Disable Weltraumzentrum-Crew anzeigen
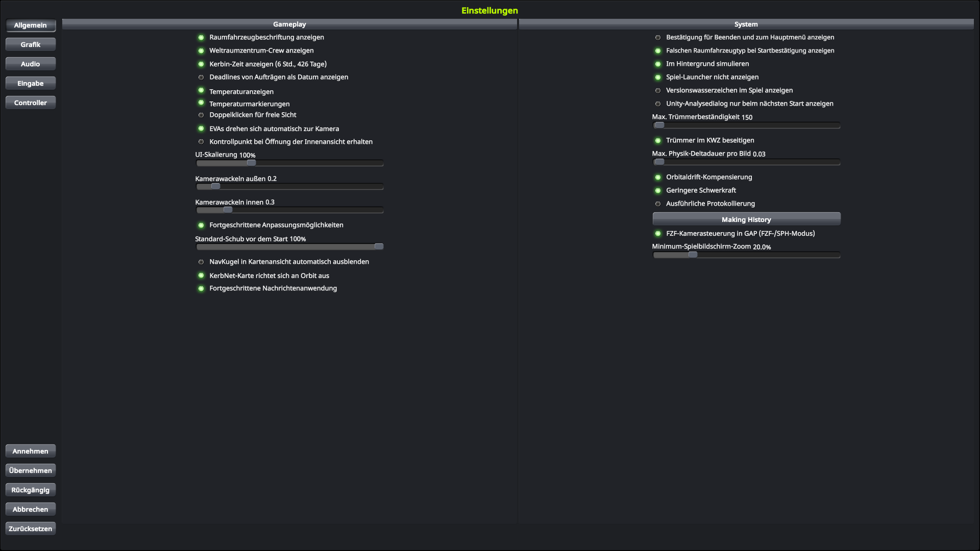980x551 pixels. (x=201, y=51)
